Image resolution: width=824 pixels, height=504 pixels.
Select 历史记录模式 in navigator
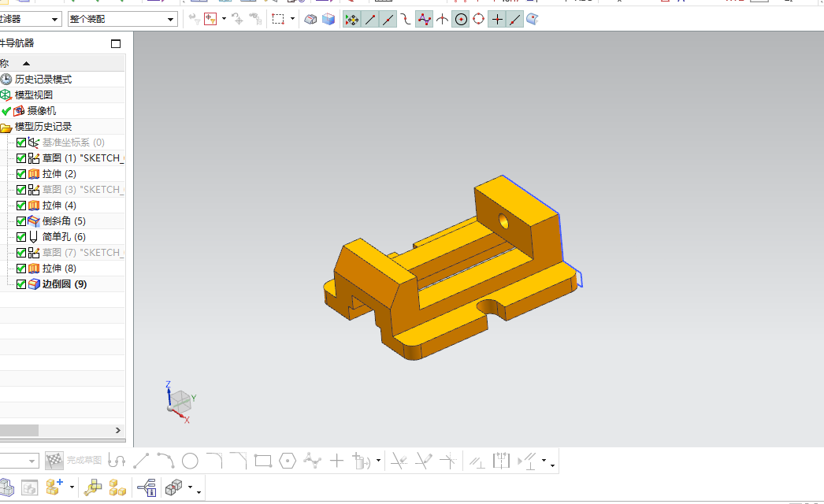coord(43,80)
